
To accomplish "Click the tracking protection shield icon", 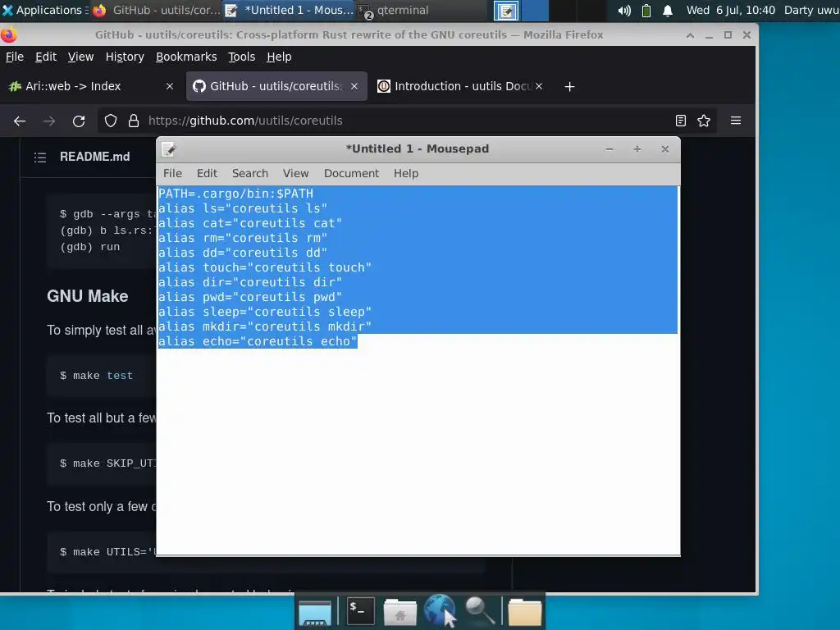I will 111,121.
